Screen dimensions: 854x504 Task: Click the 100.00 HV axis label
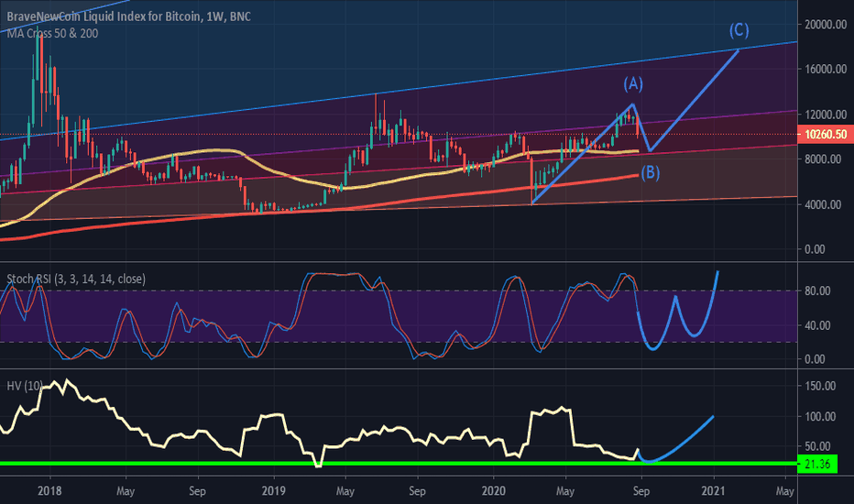tap(820, 416)
